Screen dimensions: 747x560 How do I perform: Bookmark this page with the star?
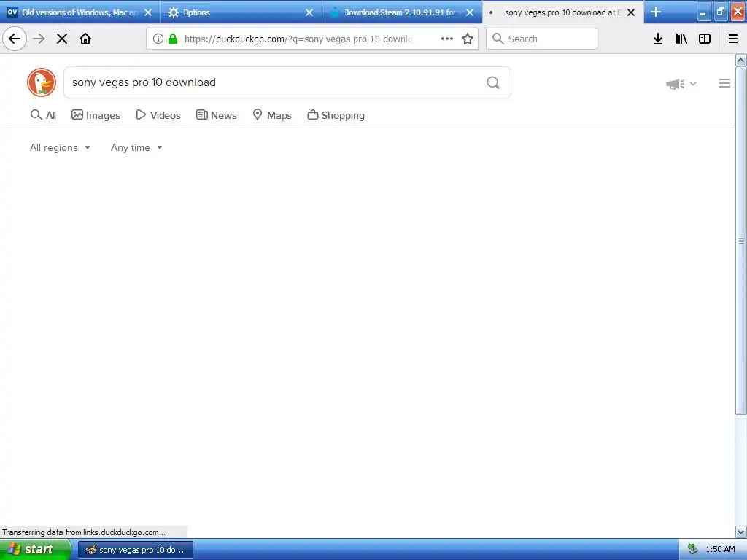tap(468, 39)
